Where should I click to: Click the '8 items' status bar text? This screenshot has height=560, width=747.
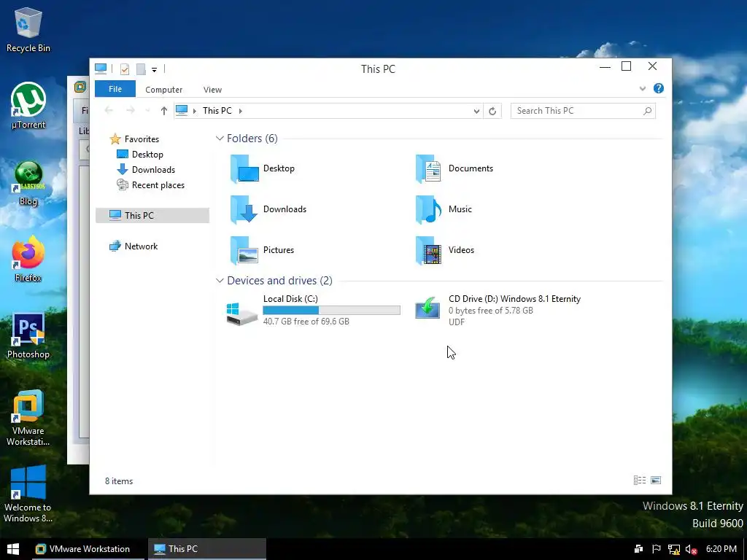click(119, 481)
